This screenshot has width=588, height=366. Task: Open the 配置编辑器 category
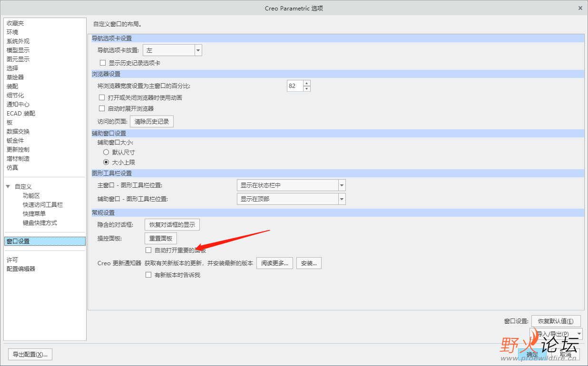point(21,269)
